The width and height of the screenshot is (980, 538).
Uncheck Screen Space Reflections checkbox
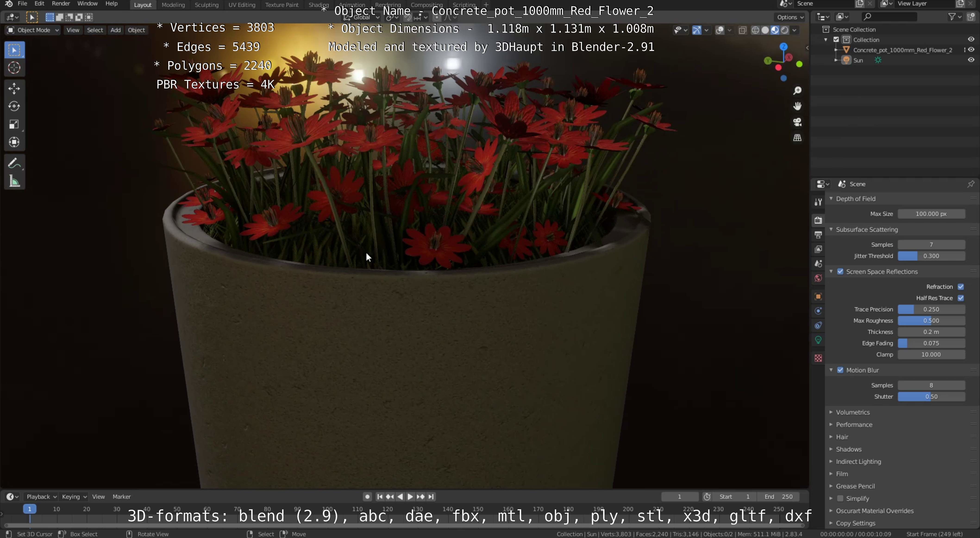point(840,272)
